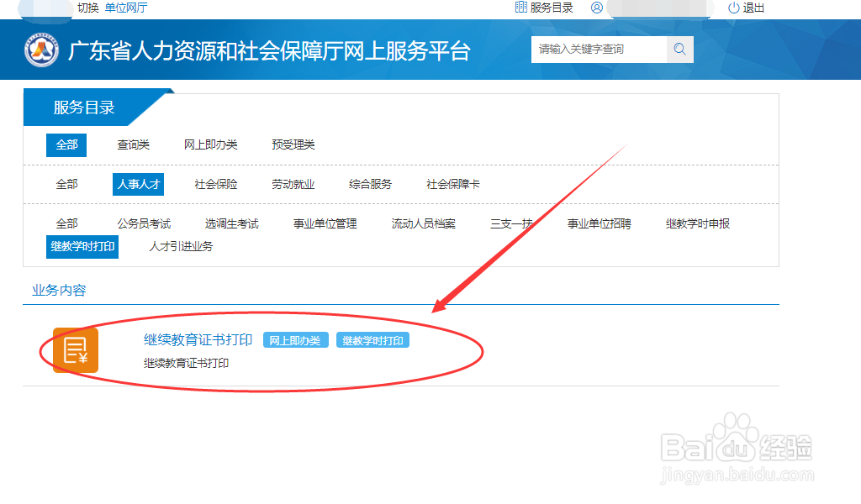Select the 劳动就业 category
Screen dimensions: 861x504
coord(292,184)
